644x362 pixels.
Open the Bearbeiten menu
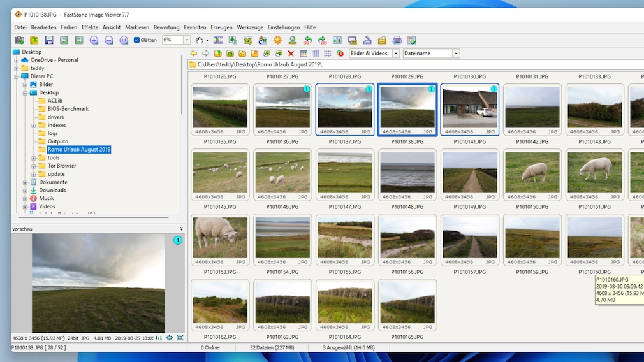43,27
